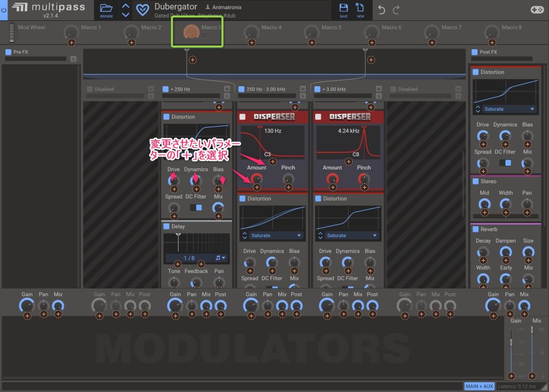Toggle the Delay module checkbox
The width and height of the screenshot is (549, 392).
point(166,226)
